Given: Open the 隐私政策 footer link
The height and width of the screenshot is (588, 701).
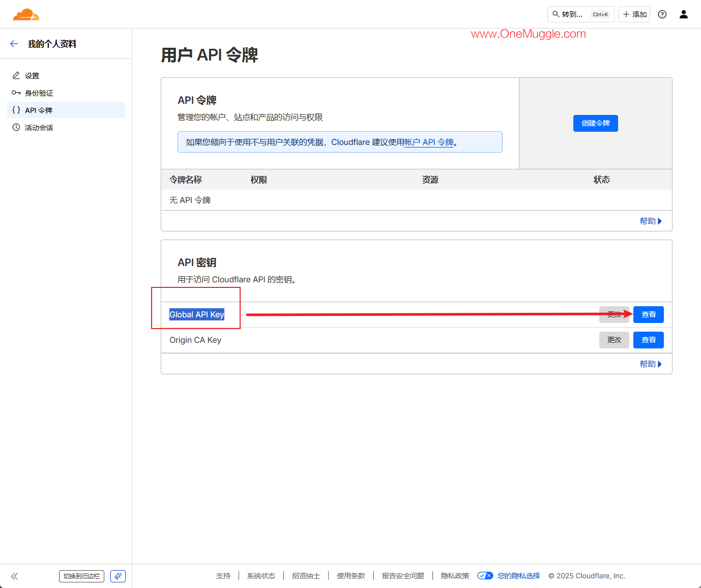Looking at the screenshot, I should coord(455,576).
